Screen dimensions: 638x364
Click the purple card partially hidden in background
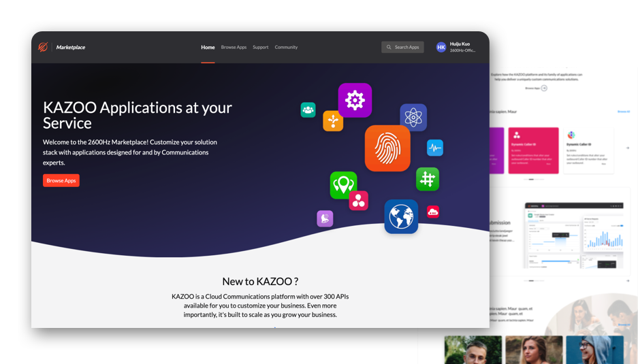[x=497, y=150]
